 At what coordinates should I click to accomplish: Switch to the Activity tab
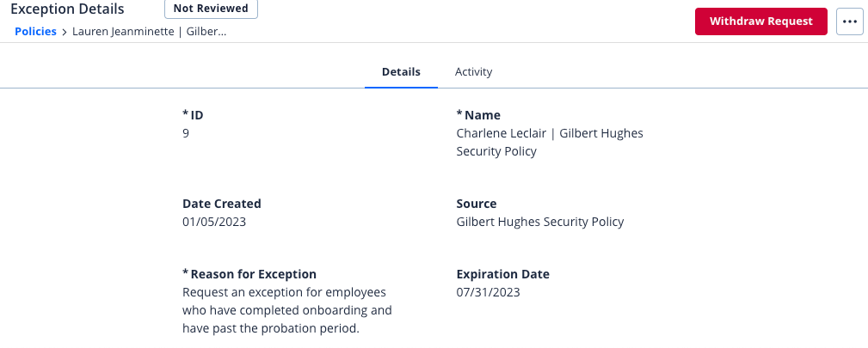473,72
